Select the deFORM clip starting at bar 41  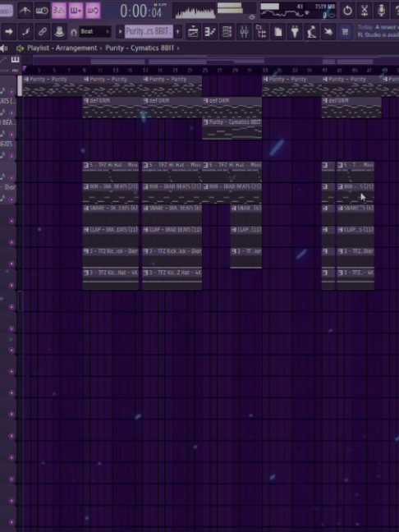click(x=351, y=108)
